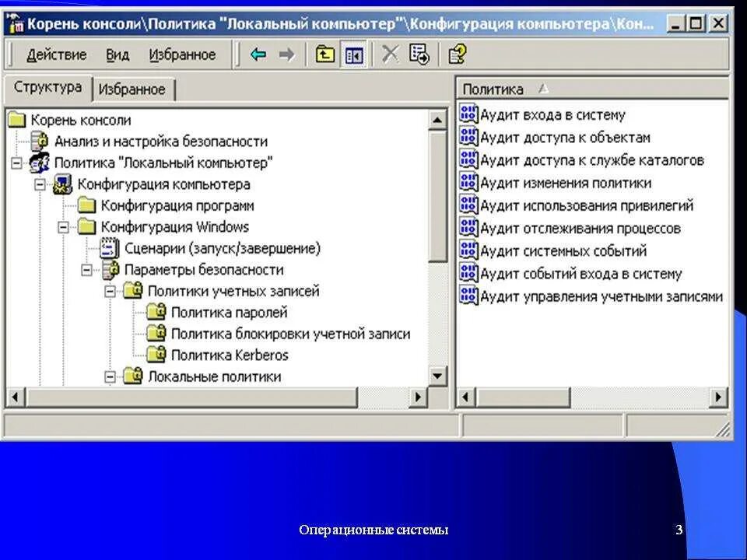Click the Delete X toolbar icon
The width and height of the screenshot is (747, 560).
(390, 54)
